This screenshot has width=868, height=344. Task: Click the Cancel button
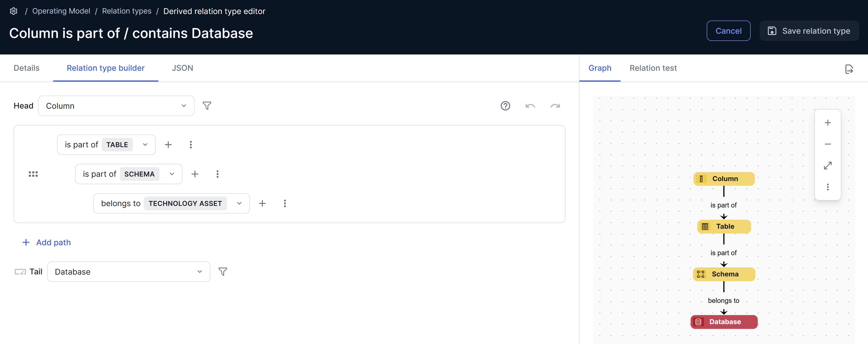728,31
